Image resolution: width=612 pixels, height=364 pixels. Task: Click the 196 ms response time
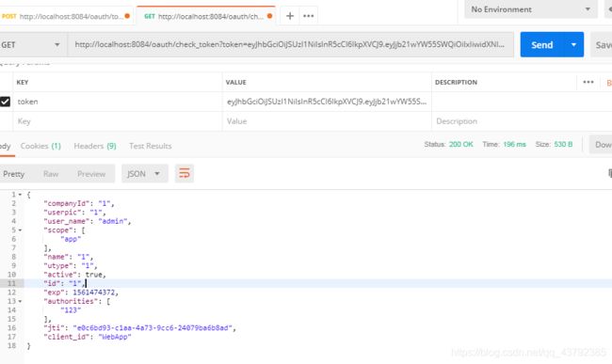[x=514, y=144]
